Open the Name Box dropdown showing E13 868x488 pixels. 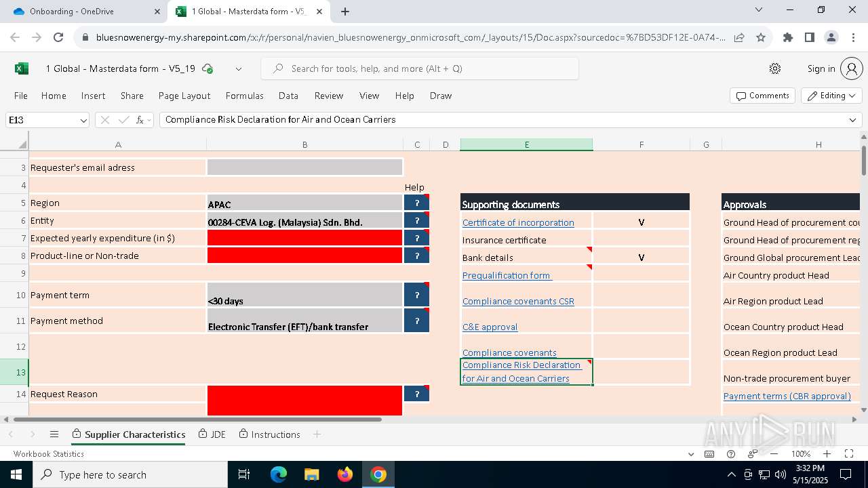click(x=83, y=120)
